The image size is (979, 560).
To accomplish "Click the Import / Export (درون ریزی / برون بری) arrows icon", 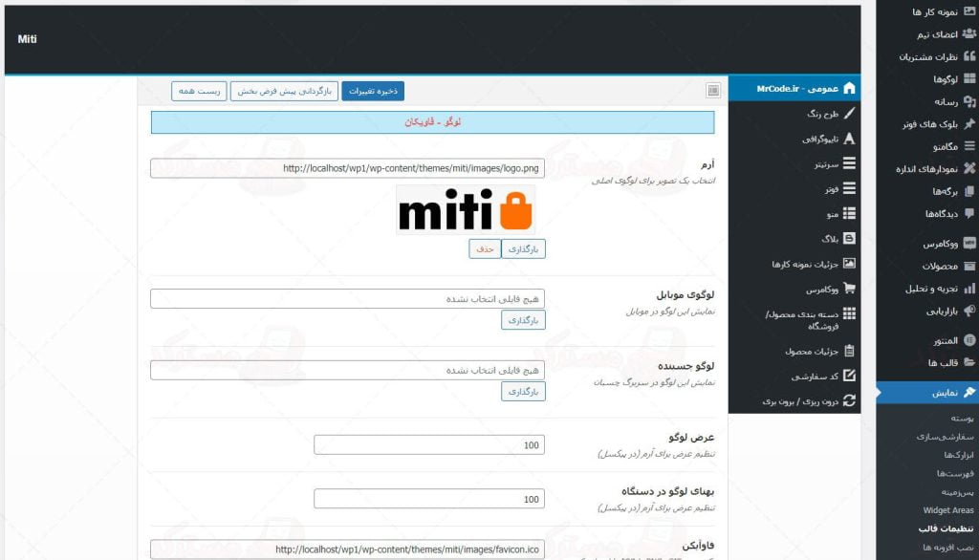I will point(849,401).
